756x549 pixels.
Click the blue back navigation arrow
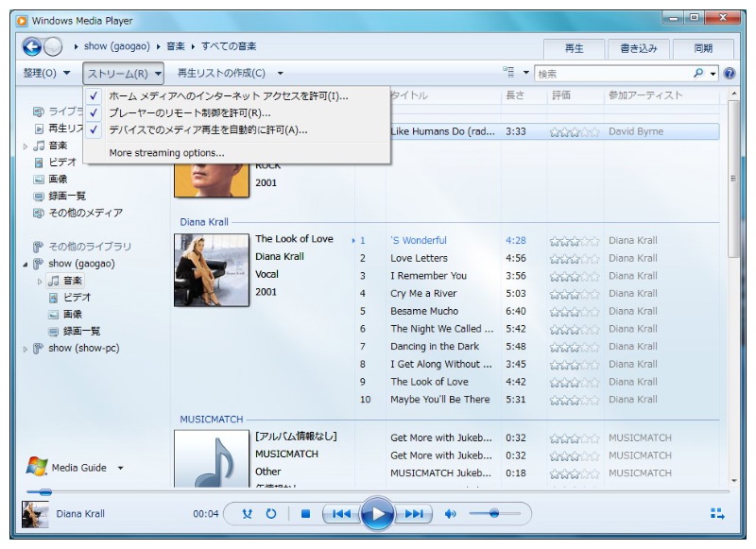click(32, 46)
